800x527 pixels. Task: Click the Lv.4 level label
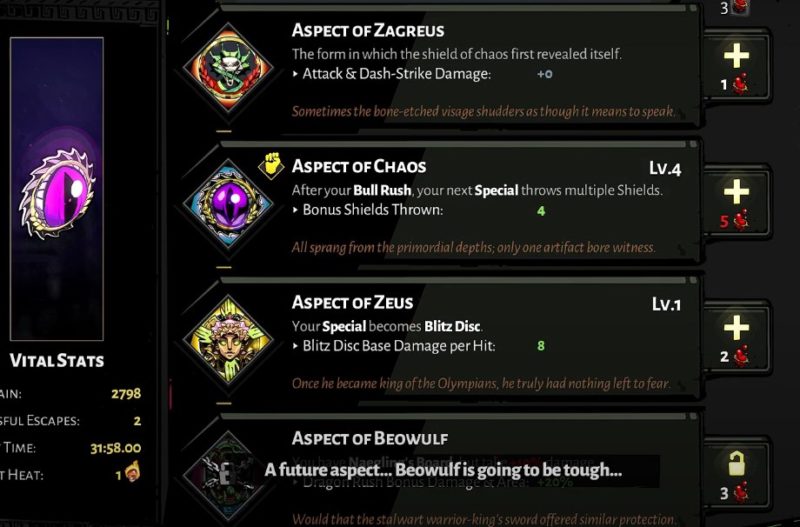(665, 168)
